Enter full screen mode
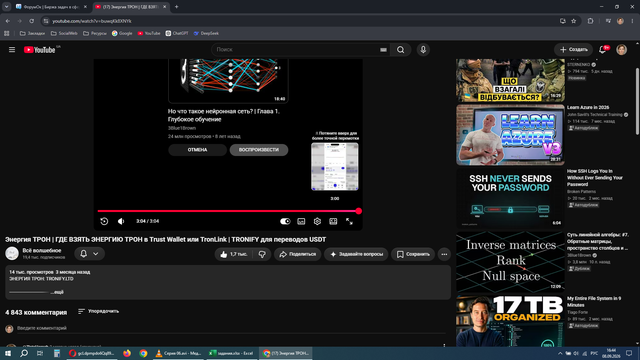640x360 pixels. point(349,221)
